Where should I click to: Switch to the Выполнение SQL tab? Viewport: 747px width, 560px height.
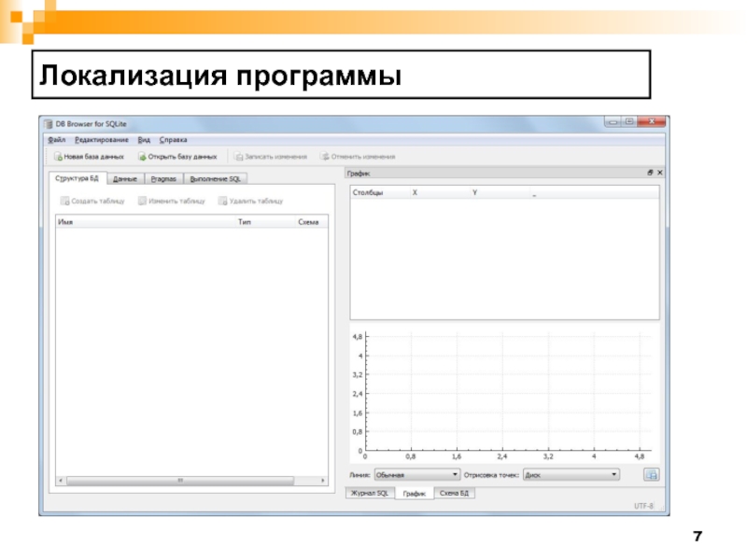pos(215,178)
